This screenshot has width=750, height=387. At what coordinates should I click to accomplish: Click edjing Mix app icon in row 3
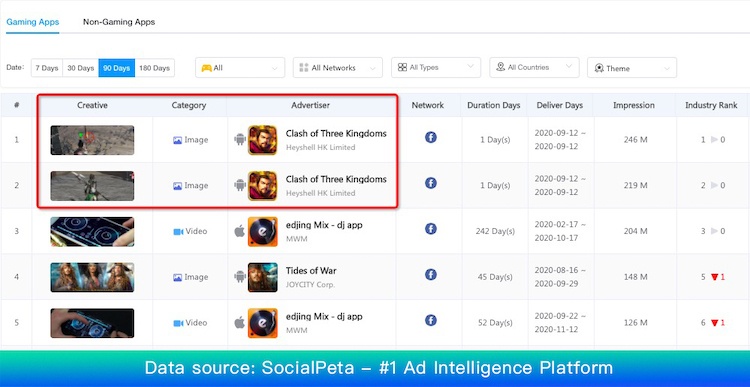[263, 232]
